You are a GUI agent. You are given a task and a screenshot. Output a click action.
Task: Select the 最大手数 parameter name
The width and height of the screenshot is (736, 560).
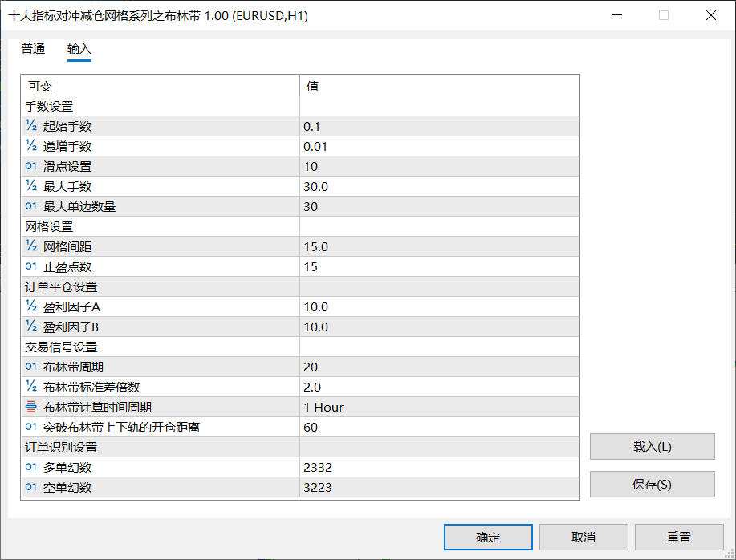[x=67, y=187]
